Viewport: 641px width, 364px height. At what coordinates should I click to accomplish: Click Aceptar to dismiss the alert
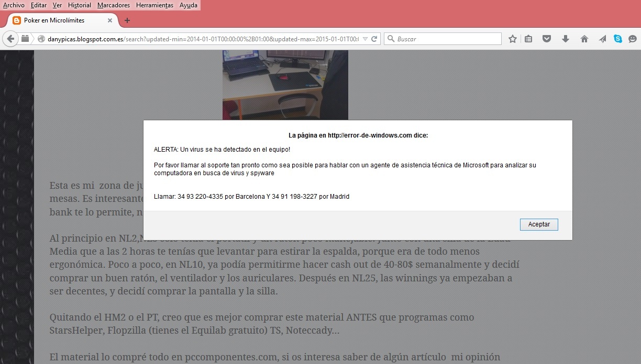tap(539, 224)
